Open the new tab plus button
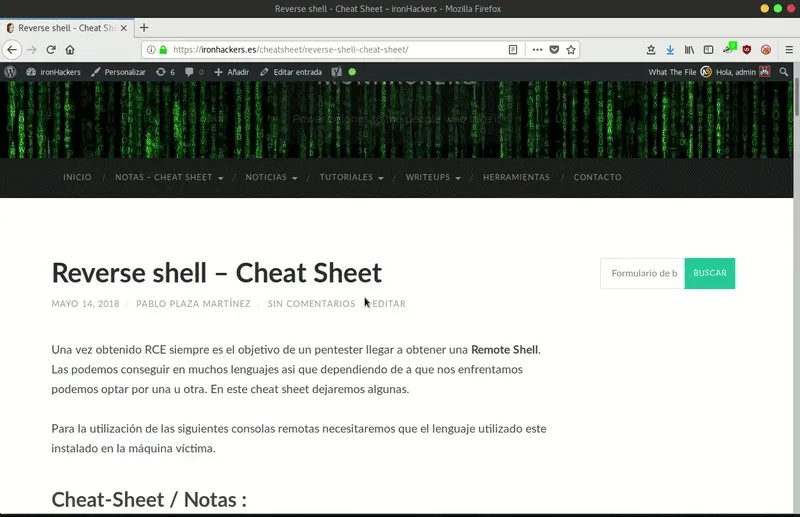Screen dimensions: 800x517 point(144,28)
